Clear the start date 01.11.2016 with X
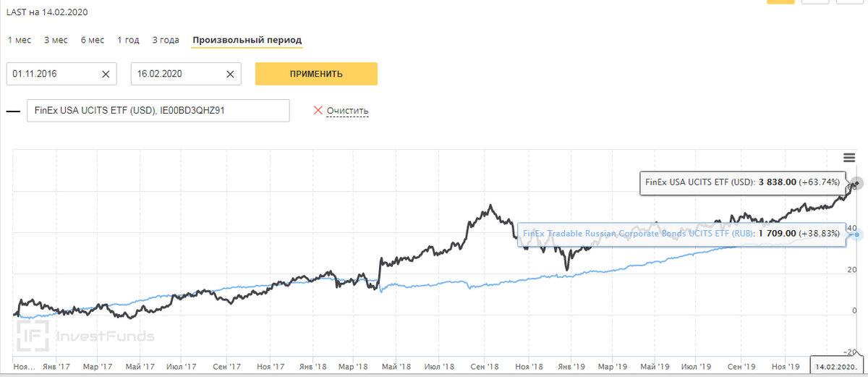This screenshot has height=377, width=868. click(106, 74)
